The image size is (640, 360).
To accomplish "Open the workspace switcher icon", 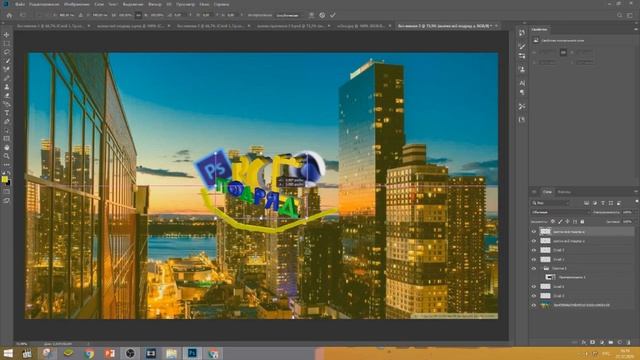I will click(630, 15).
